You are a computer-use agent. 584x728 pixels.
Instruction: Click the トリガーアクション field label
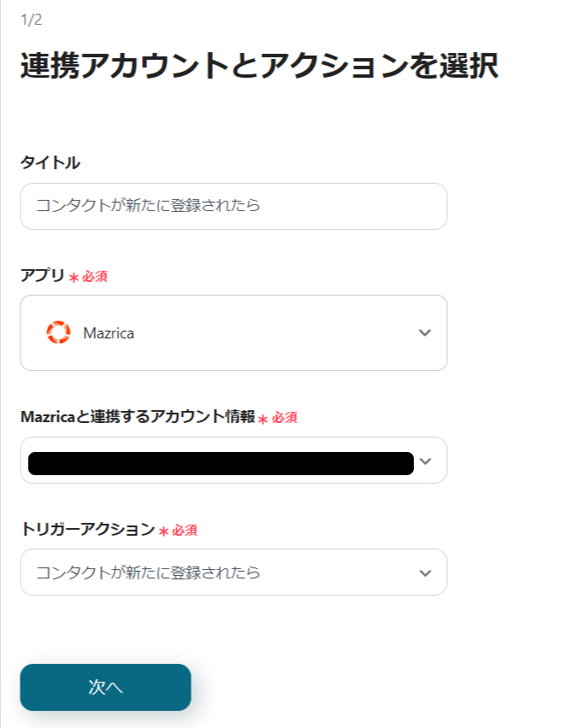click(87, 529)
